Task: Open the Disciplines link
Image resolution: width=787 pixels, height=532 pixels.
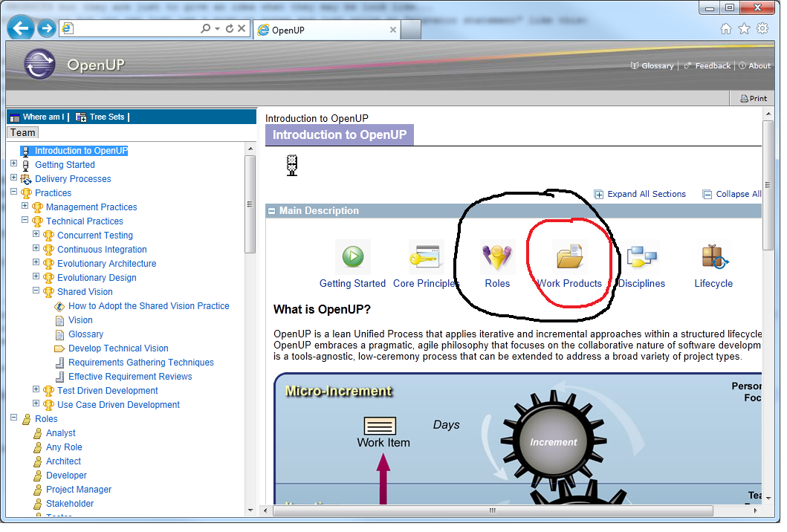Action: (641, 284)
